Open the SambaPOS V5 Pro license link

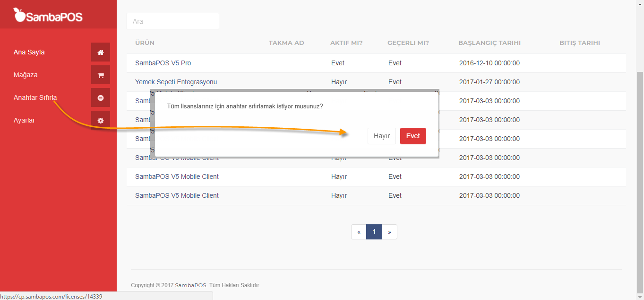tap(163, 63)
